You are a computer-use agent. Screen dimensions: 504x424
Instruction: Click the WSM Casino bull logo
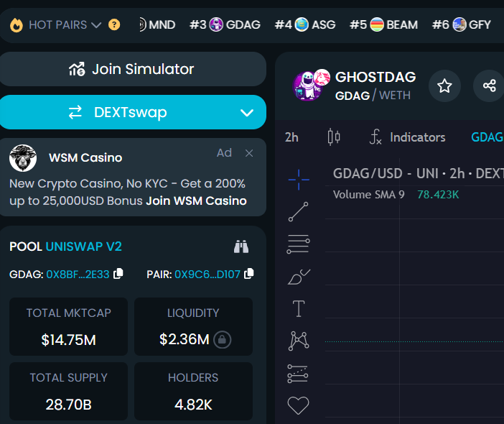(23, 158)
